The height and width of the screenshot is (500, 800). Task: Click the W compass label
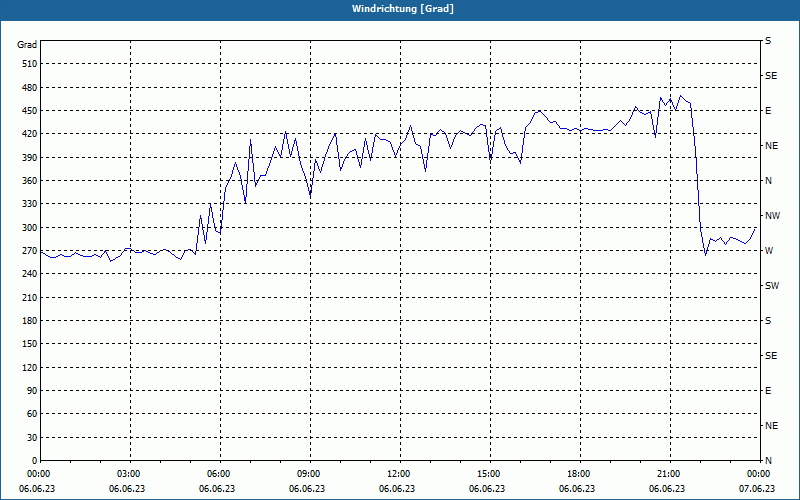coord(769,251)
